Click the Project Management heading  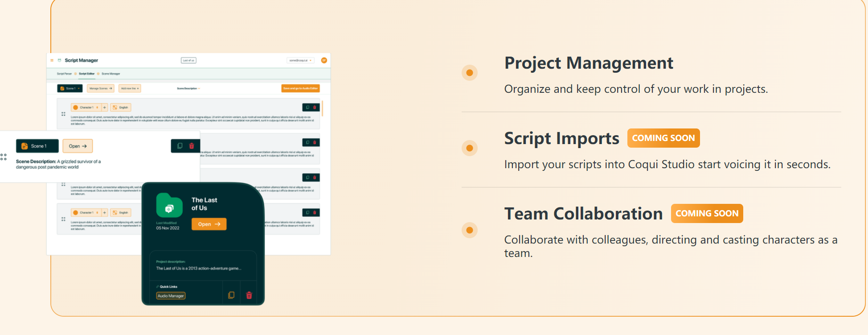(589, 63)
